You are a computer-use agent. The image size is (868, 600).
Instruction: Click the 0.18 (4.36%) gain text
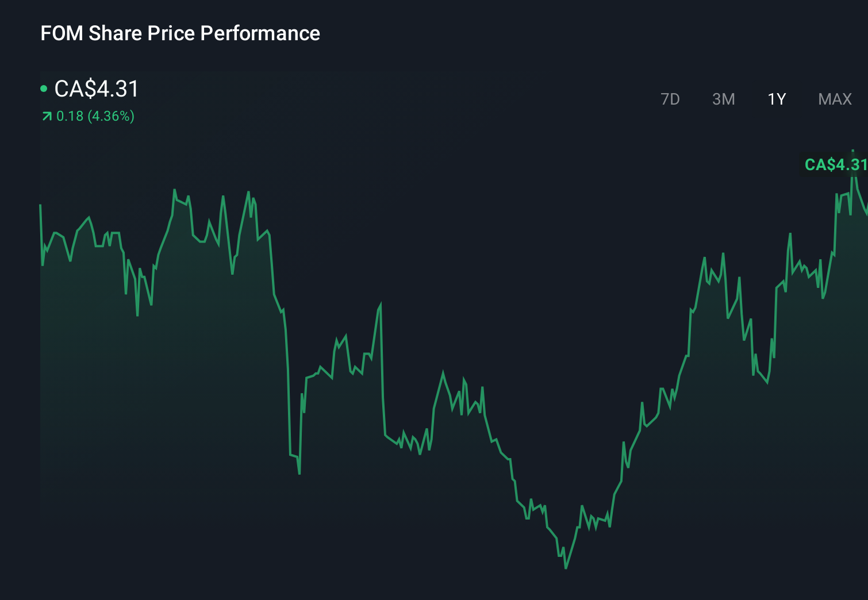point(95,116)
